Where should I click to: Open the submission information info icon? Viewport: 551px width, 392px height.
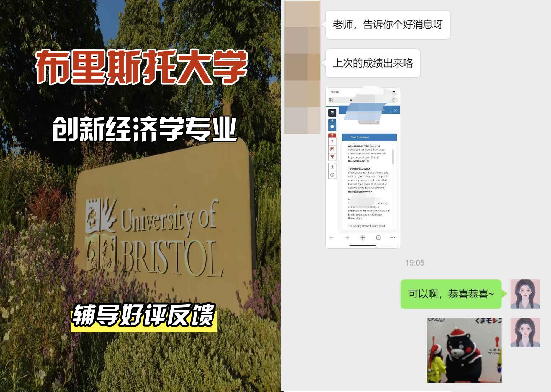click(x=332, y=175)
